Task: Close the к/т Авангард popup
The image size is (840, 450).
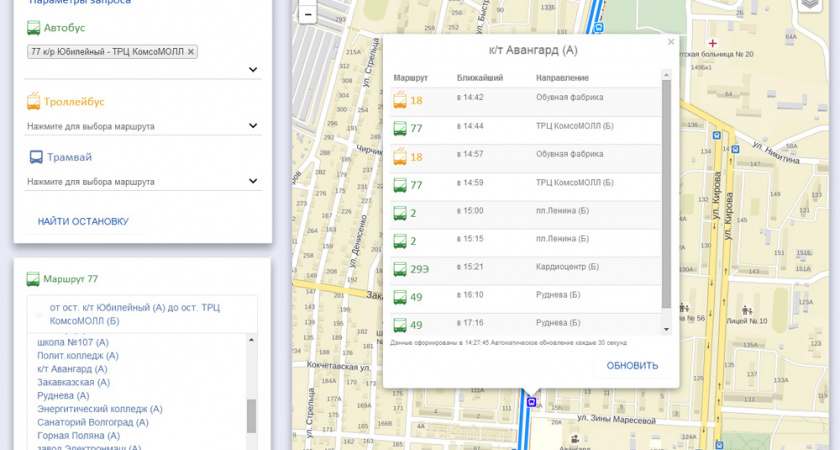Action: [671, 42]
